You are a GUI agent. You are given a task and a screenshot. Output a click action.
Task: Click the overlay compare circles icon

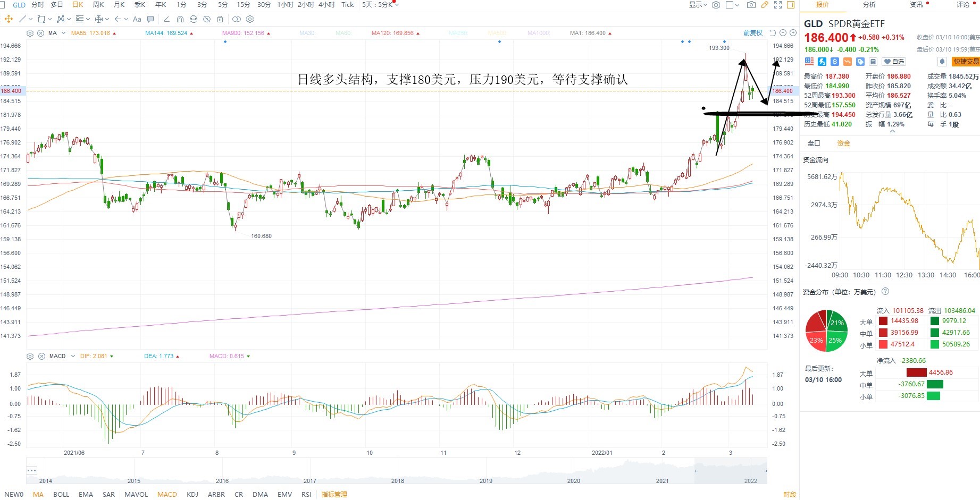click(x=237, y=19)
